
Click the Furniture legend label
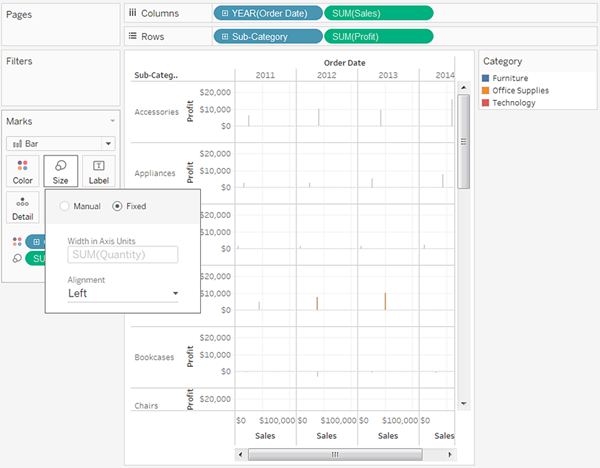[510, 78]
